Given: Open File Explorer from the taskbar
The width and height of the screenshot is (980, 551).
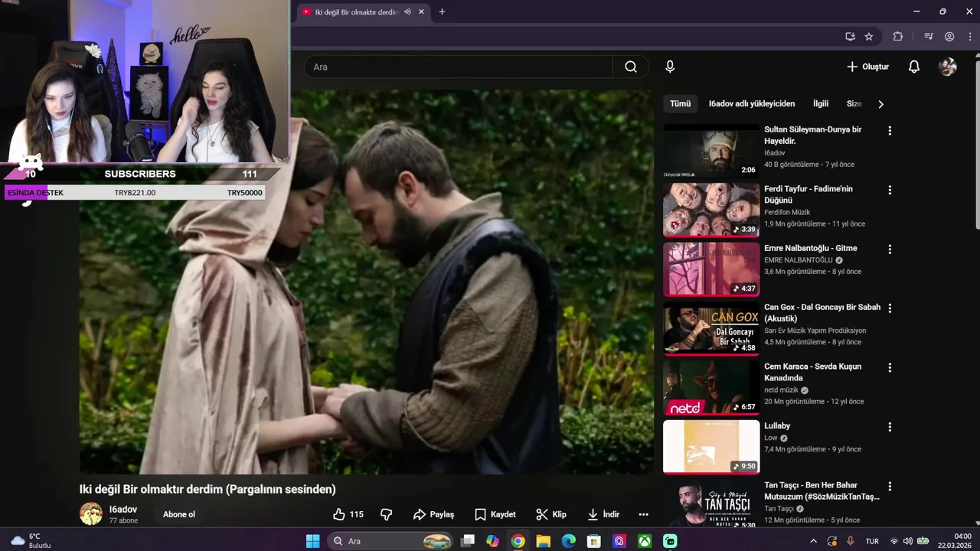Looking at the screenshot, I should (543, 541).
